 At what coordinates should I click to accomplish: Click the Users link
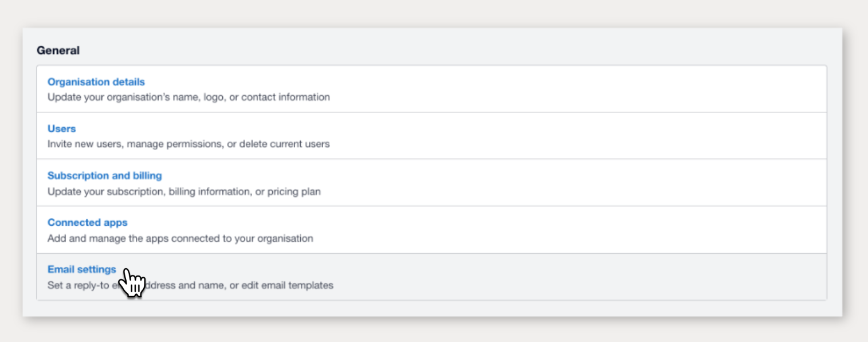pyautogui.click(x=61, y=129)
